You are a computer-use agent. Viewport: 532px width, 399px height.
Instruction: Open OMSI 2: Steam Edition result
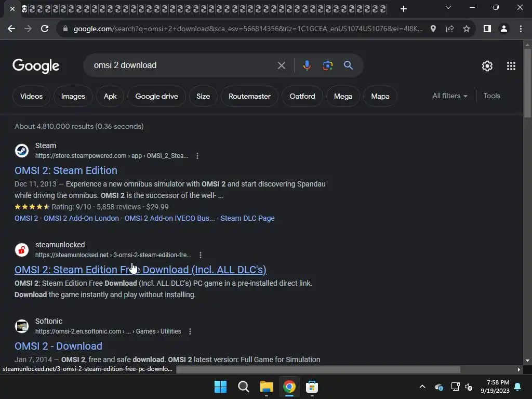pos(66,170)
